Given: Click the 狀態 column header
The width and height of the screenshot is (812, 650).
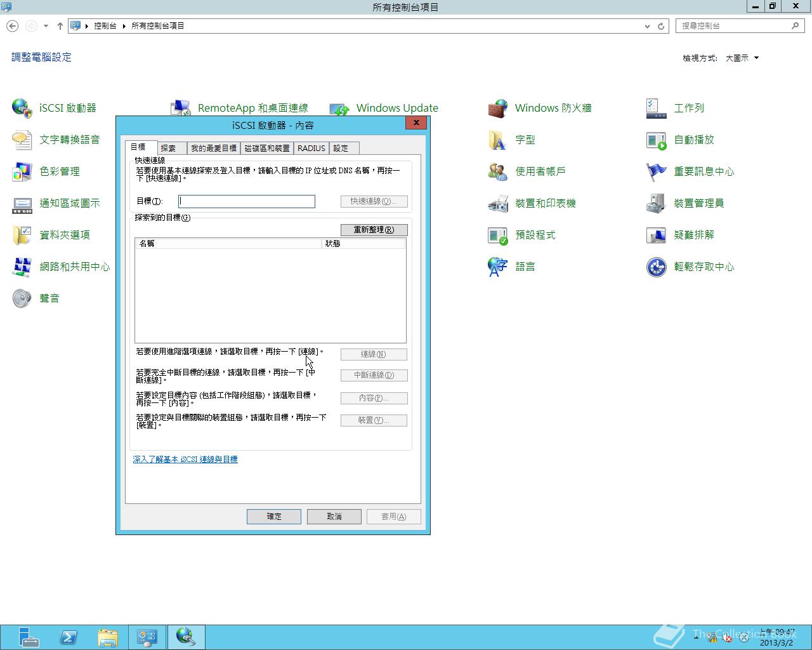Looking at the screenshot, I should pos(363,244).
